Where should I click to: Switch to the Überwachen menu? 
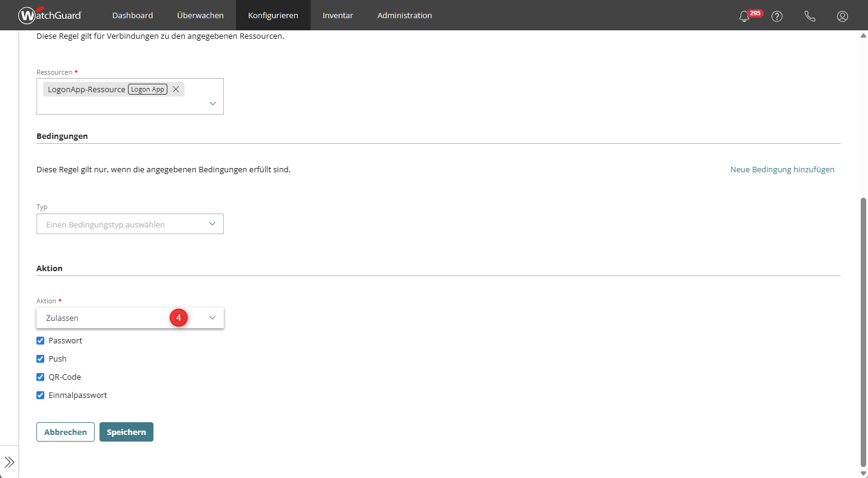pyautogui.click(x=200, y=15)
